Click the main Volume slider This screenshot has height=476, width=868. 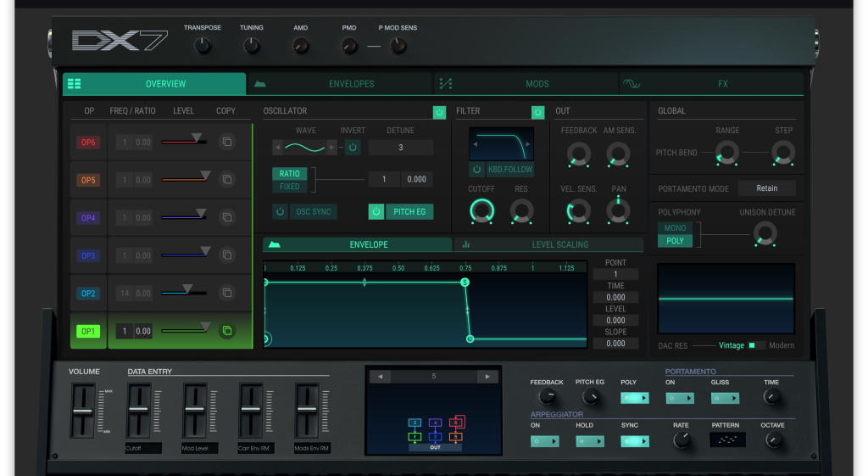(82, 411)
